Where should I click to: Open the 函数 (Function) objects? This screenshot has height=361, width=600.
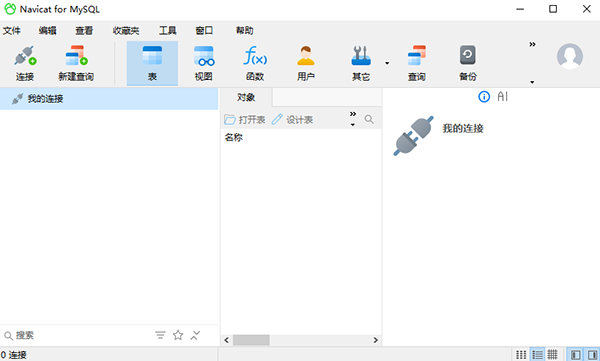click(x=255, y=63)
